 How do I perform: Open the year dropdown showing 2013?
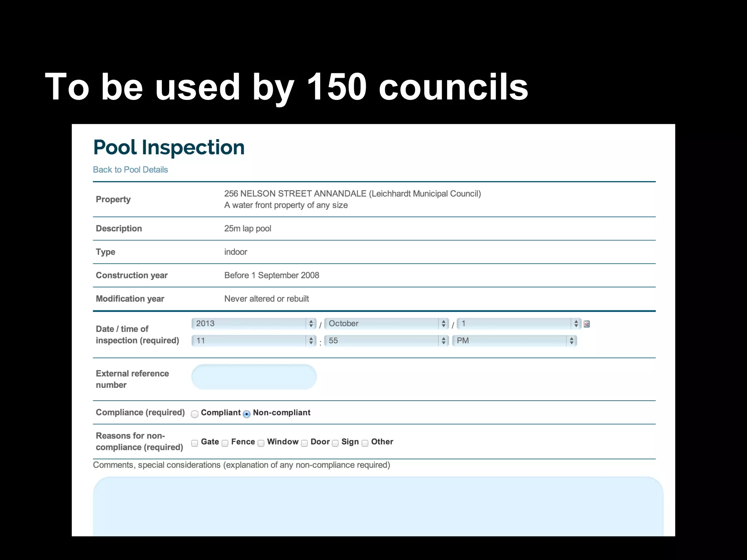[x=253, y=323]
